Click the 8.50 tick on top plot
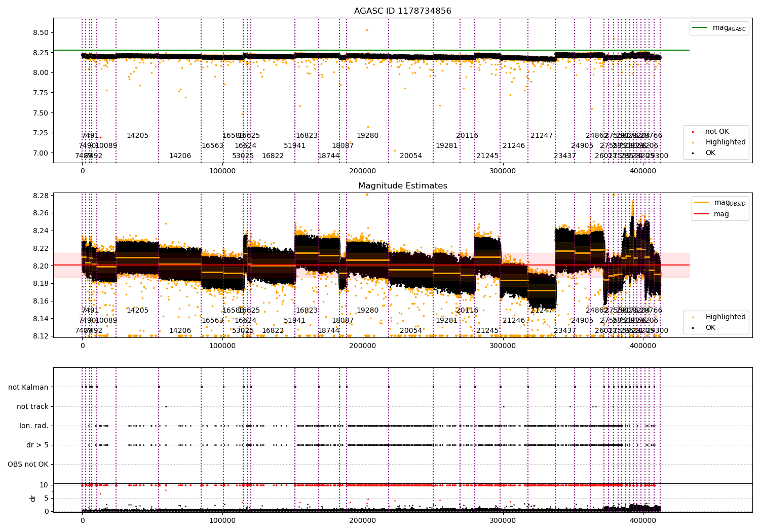The height and width of the screenshot is (532, 760). [41, 32]
